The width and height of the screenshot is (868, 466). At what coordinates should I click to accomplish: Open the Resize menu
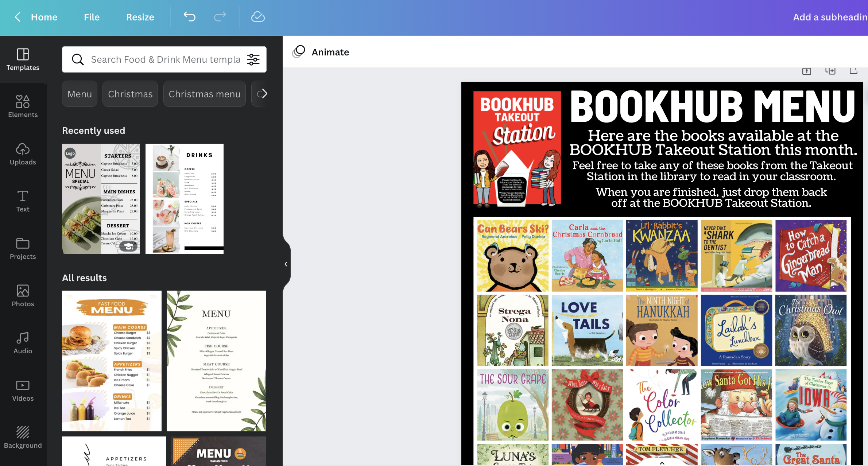click(x=140, y=17)
